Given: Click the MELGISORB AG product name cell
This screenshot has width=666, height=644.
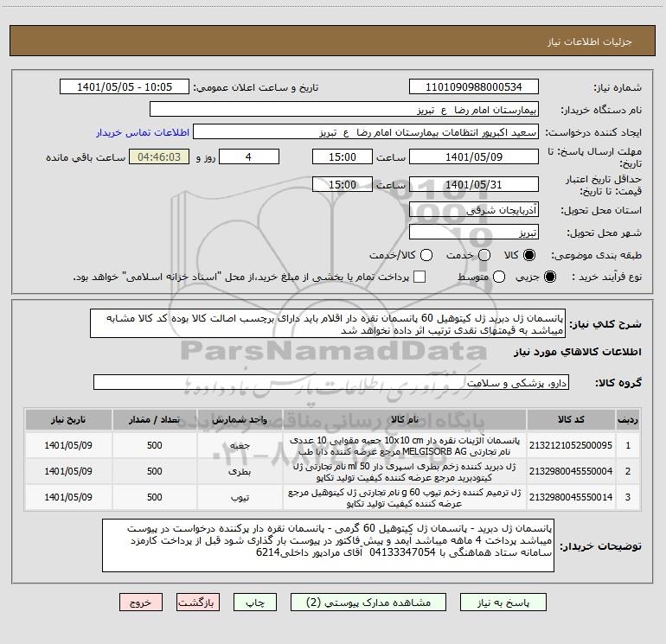Looking at the screenshot, I should [405, 446].
